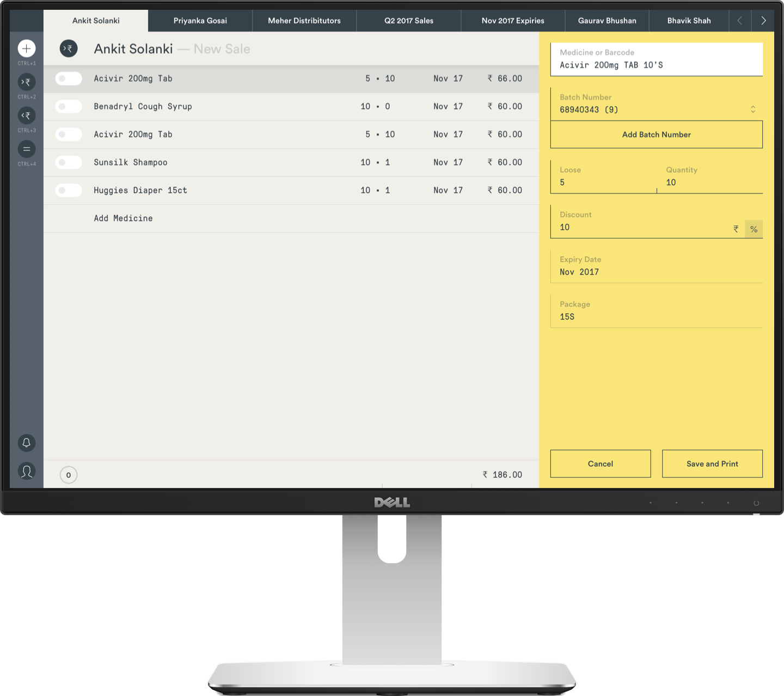Click Save and Print
The height and width of the screenshot is (696, 784).
pyautogui.click(x=712, y=464)
